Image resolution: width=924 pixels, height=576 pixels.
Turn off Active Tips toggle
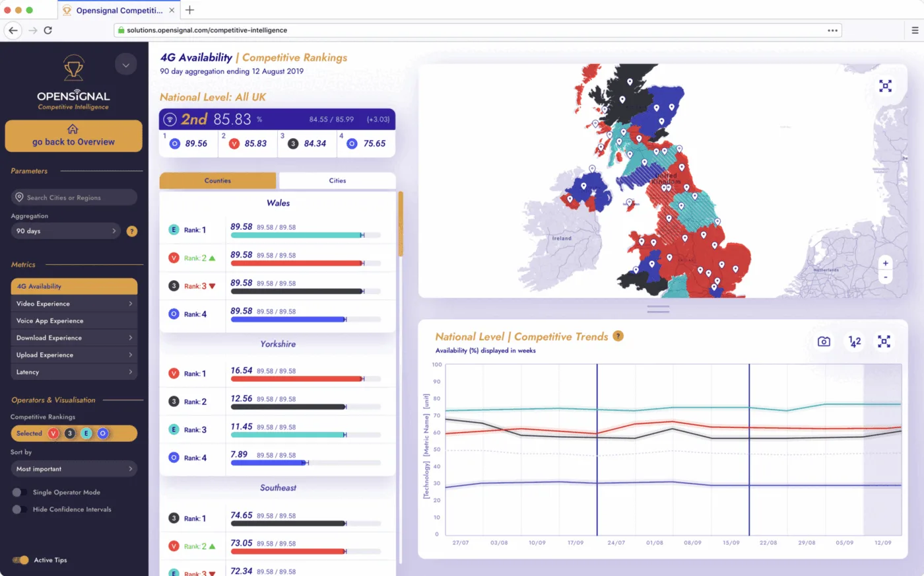20,560
